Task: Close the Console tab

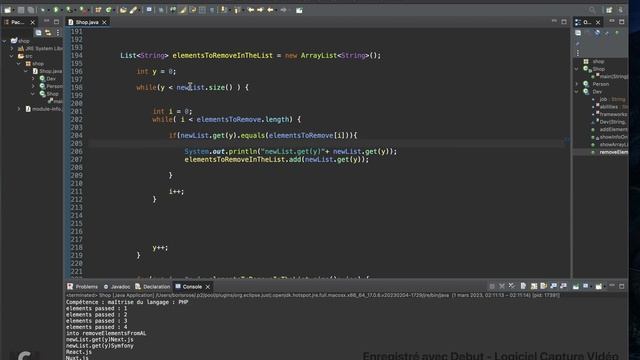Action: tap(207, 287)
